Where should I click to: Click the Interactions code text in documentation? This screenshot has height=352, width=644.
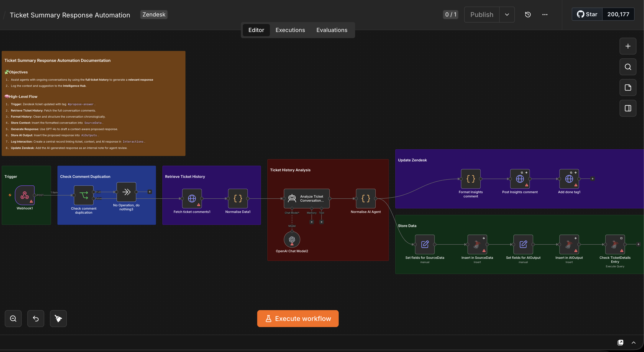coord(133,142)
